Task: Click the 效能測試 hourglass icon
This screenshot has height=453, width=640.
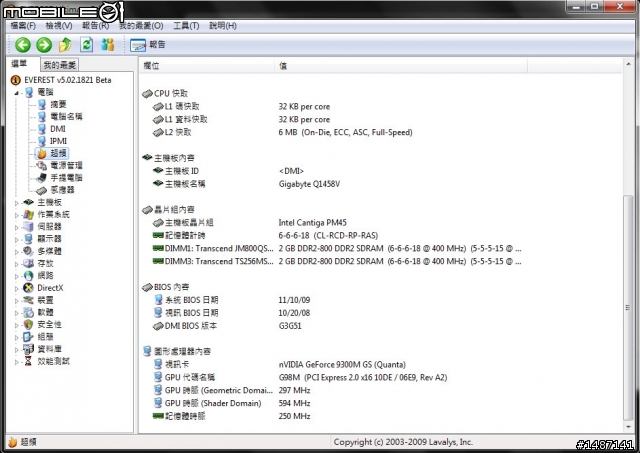Action: [28, 361]
